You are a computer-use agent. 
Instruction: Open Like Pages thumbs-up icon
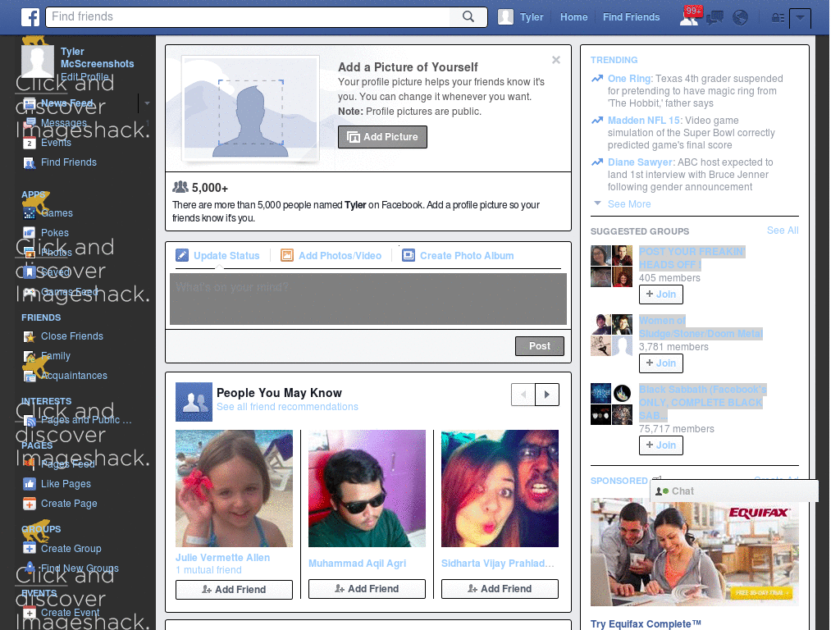click(x=30, y=484)
